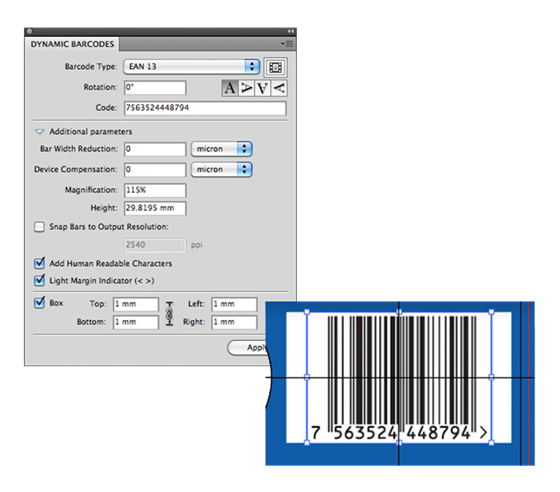
Task: Click the barcode settings icon beside Barcode Type
Action: [x=275, y=67]
